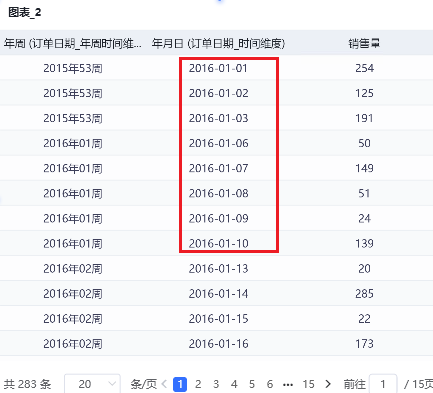This screenshot has width=433, height=393.
Task: Click 2015年53周 in the 2016-01-01 row
Action: tap(73, 68)
